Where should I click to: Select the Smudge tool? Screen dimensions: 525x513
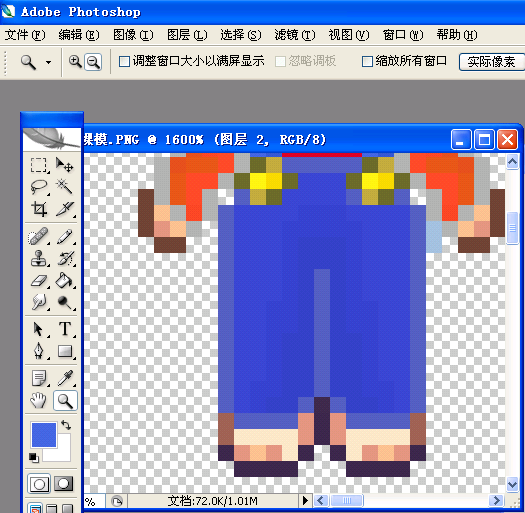(x=39, y=302)
